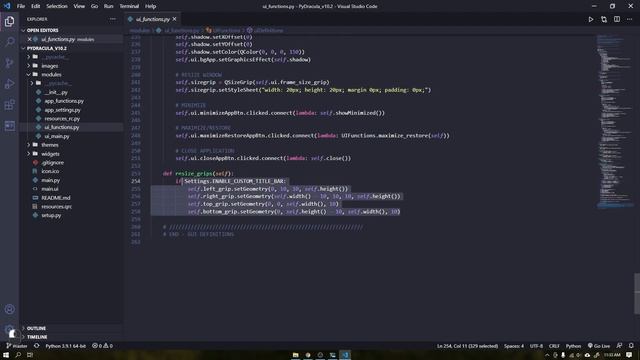
Task: Open the errors and warnings count
Action: [102, 346]
